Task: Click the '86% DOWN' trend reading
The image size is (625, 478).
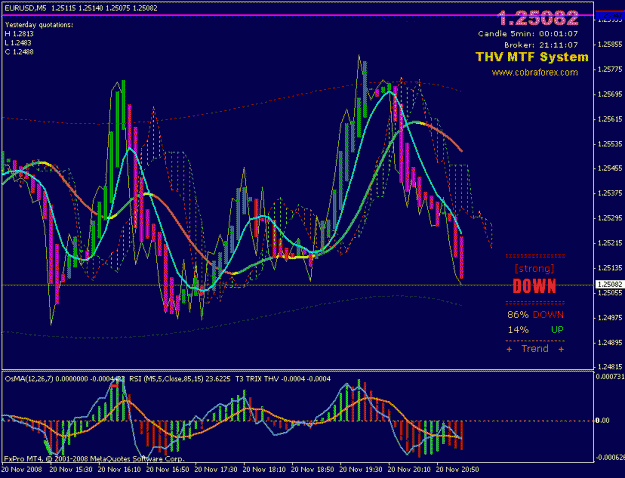Action: click(536, 315)
